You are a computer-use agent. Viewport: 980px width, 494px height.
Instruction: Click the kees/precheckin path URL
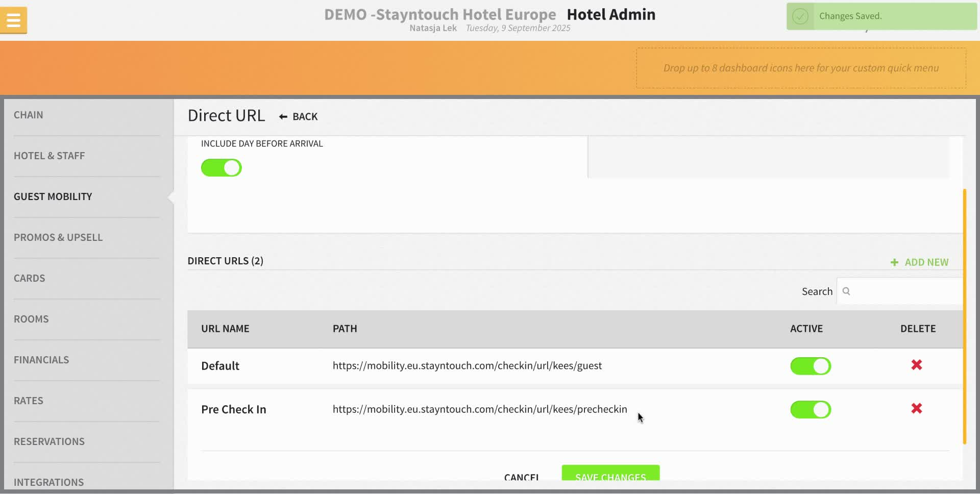(x=480, y=409)
